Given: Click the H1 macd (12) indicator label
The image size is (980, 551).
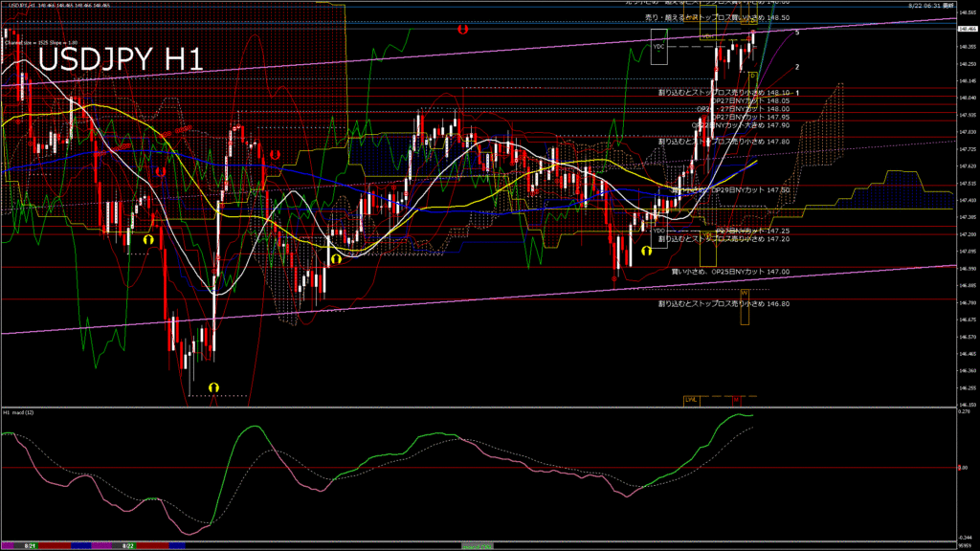Looking at the screenshot, I should [x=19, y=411].
